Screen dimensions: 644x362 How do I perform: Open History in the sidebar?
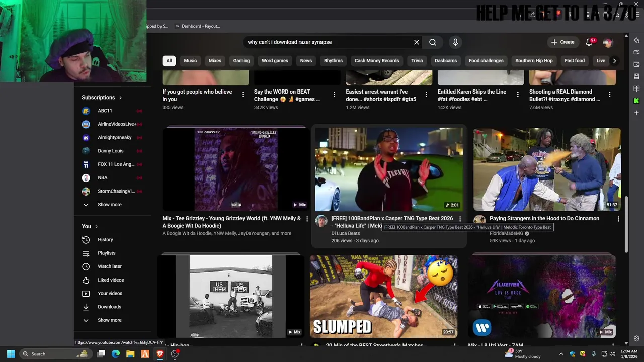112,240
